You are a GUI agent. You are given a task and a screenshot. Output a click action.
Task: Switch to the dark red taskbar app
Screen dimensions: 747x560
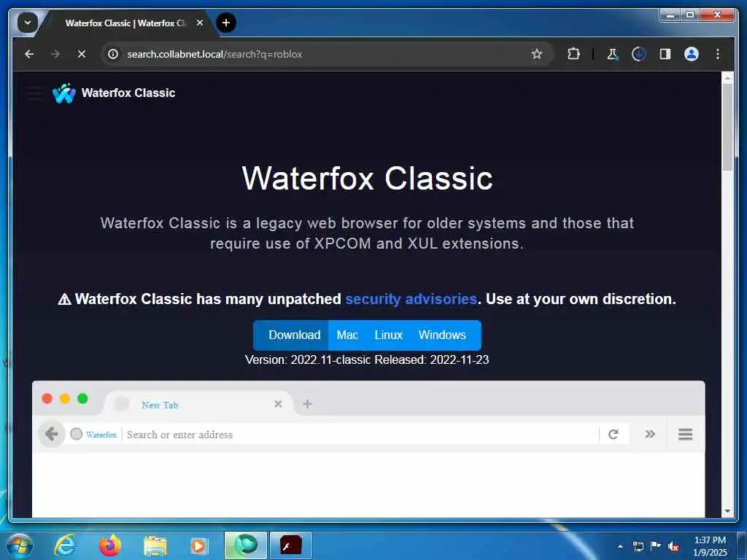[290, 545]
